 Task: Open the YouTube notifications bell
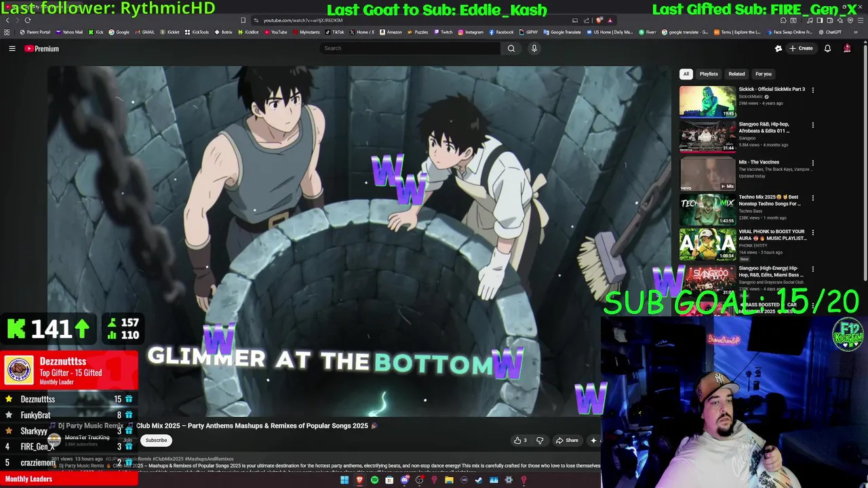pos(827,48)
